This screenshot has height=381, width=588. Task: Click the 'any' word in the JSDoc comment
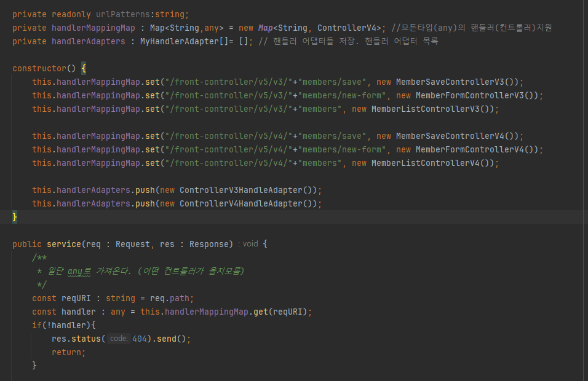click(75, 271)
